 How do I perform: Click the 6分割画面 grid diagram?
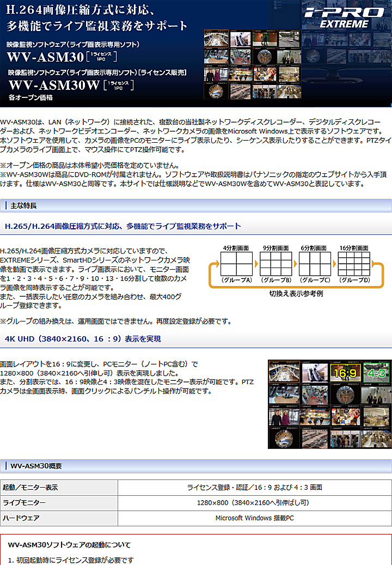coord(315,263)
